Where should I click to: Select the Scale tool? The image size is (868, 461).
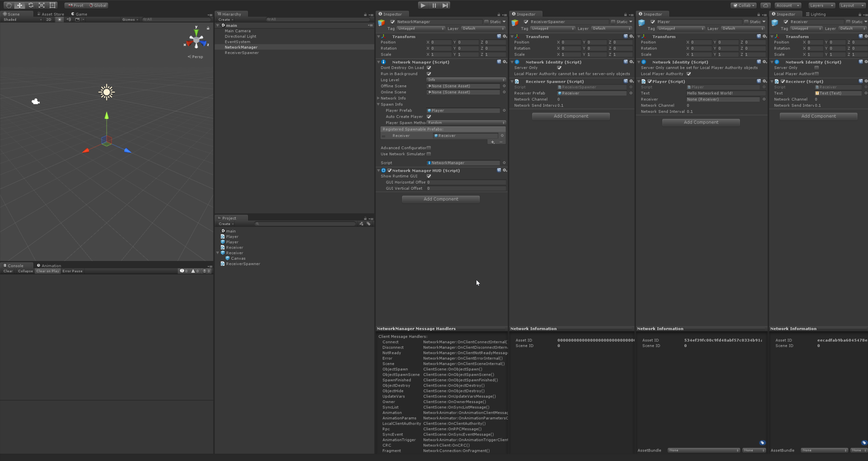(x=41, y=5)
